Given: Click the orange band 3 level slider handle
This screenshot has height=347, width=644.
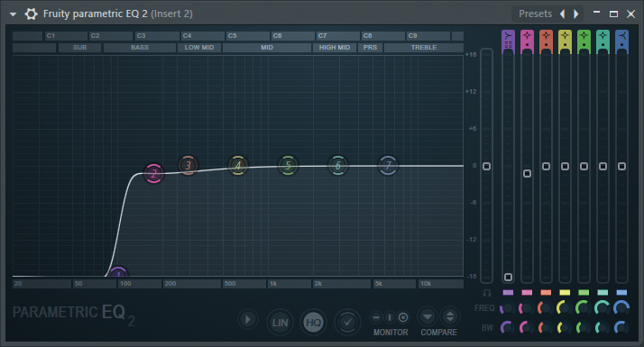Looking at the screenshot, I should [x=546, y=166].
